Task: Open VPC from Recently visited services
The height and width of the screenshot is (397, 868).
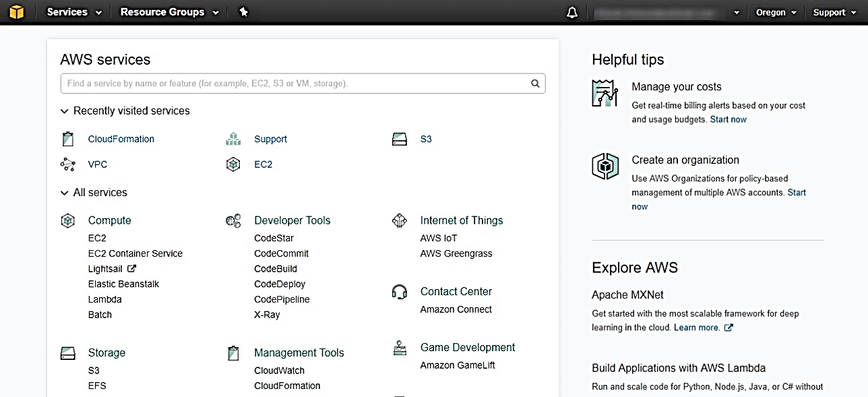Action: pyautogui.click(x=98, y=164)
